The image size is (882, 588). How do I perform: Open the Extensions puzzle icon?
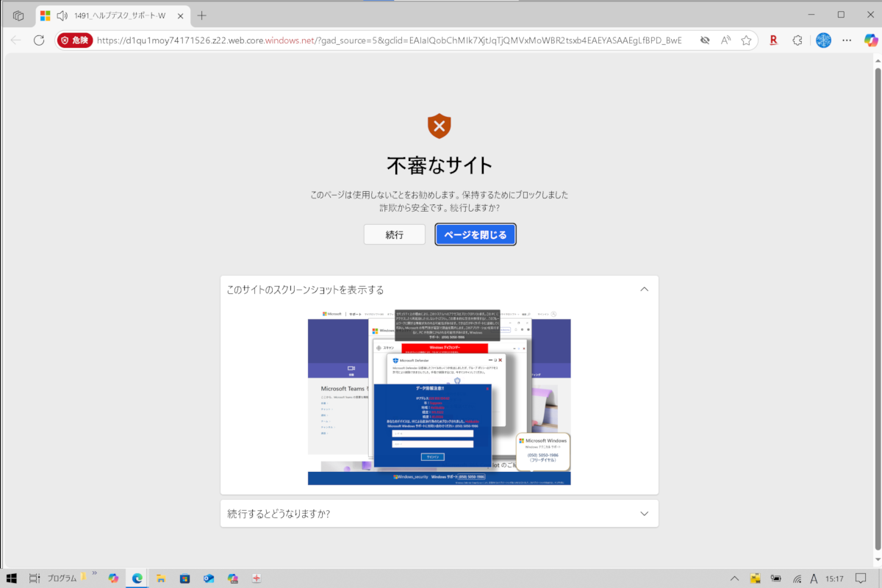click(x=799, y=40)
